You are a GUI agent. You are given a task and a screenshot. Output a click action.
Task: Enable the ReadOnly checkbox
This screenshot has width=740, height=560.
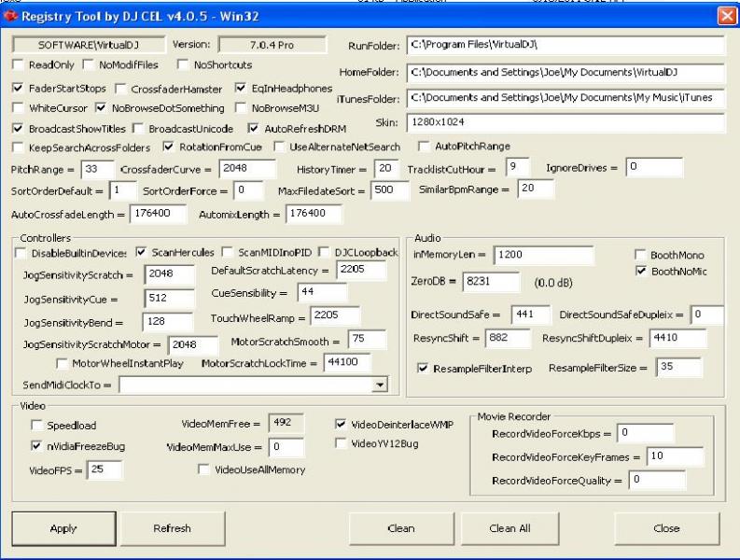click(19, 64)
